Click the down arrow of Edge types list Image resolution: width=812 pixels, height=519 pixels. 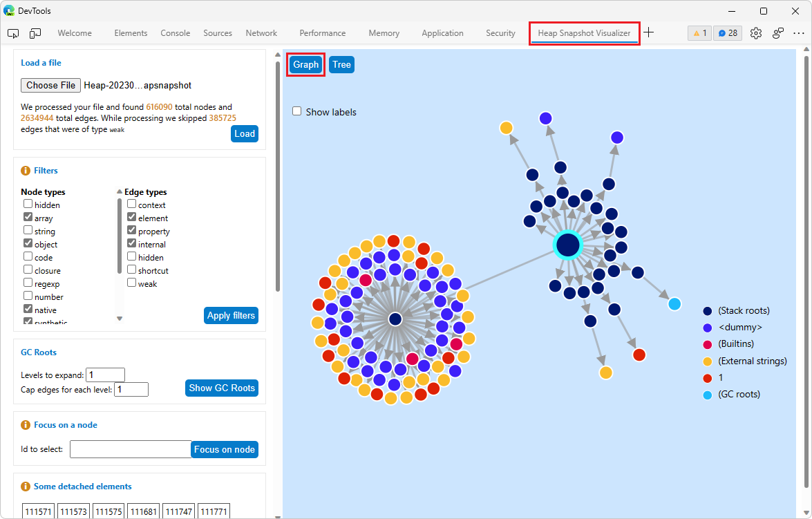tap(120, 319)
